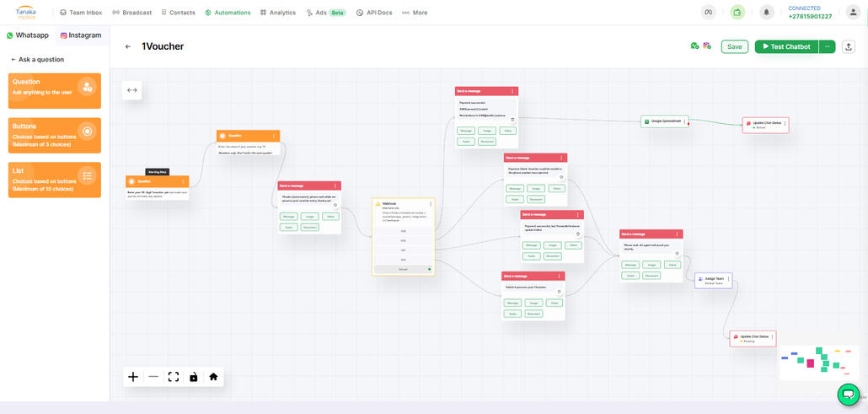Switch to the Instagram tab
Viewport: 868px width, 414px height.
pyautogui.click(x=82, y=35)
